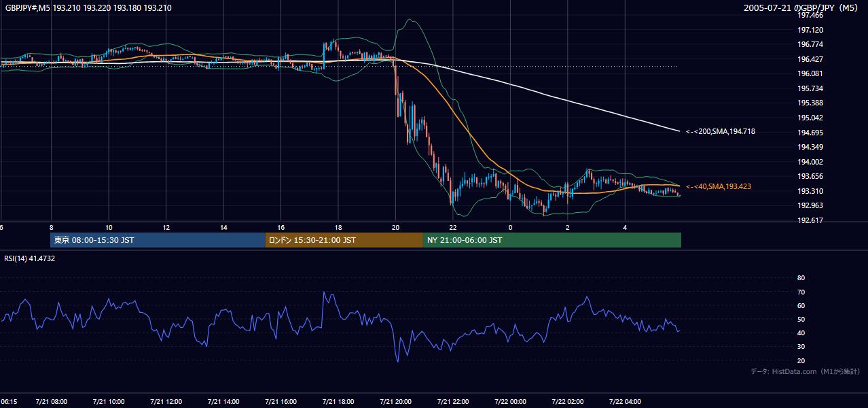The image size is (868, 408).
Task: Click RSI scale value 30
Action: pyautogui.click(x=801, y=347)
